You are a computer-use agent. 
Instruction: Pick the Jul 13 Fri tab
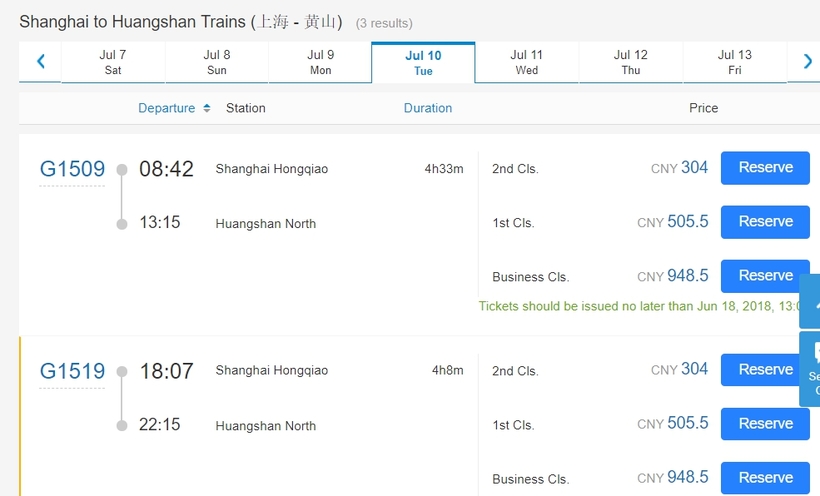click(x=735, y=62)
